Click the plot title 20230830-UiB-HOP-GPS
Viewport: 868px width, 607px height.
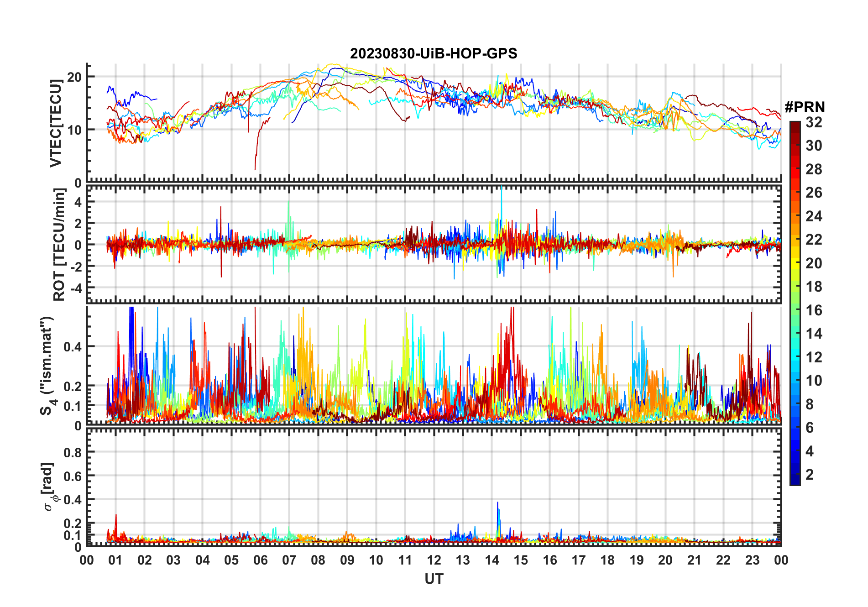[x=433, y=54]
